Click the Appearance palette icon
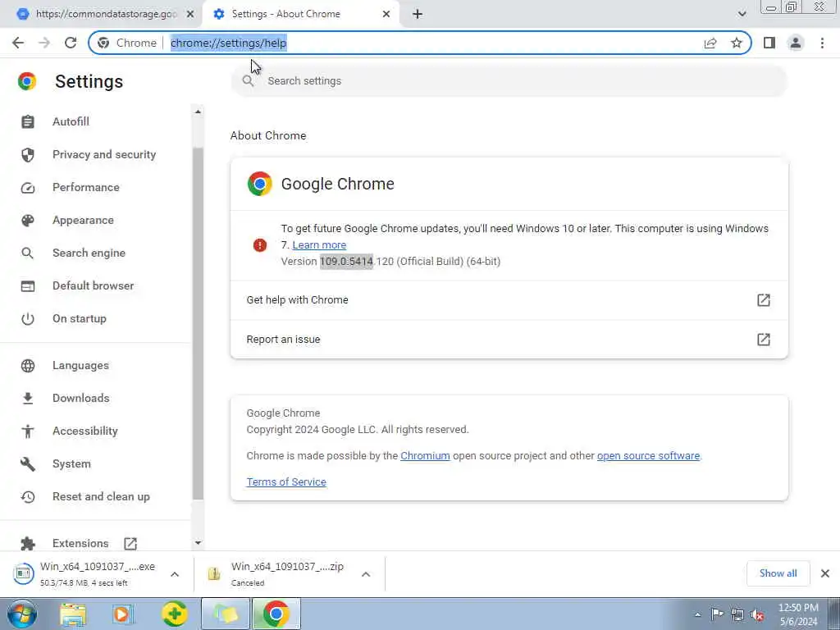This screenshot has width=840, height=630. click(x=28, y=220)
